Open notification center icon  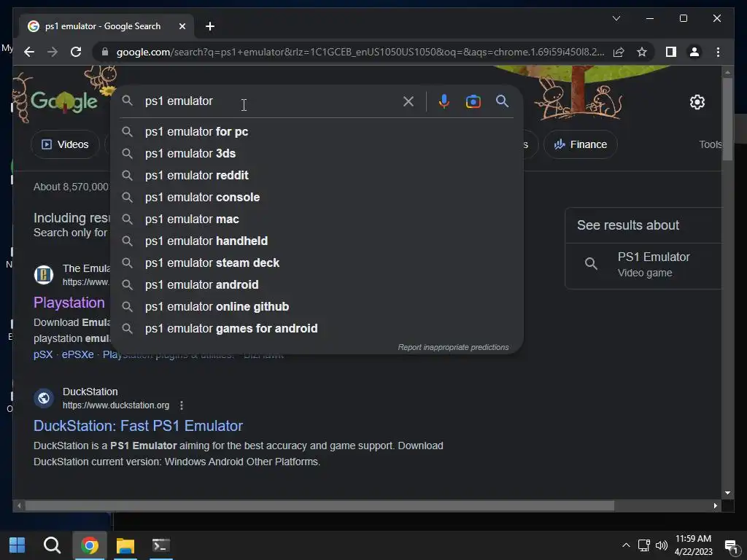tap(731, 545)
